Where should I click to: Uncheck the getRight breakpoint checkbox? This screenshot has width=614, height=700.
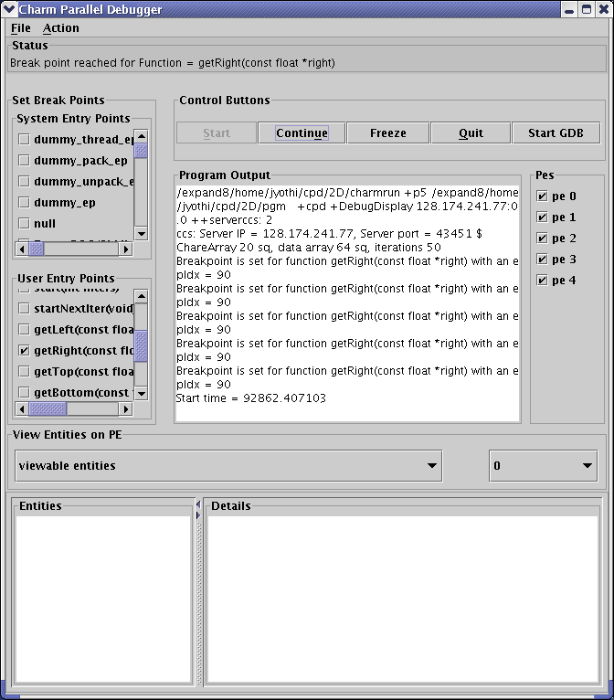click(25, 351)
